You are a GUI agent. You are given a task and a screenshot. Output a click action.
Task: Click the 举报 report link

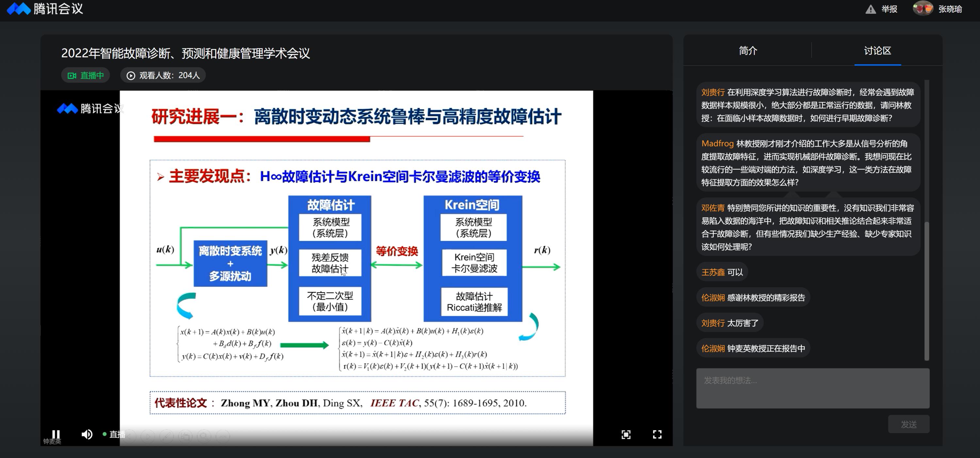click(889, 9)
